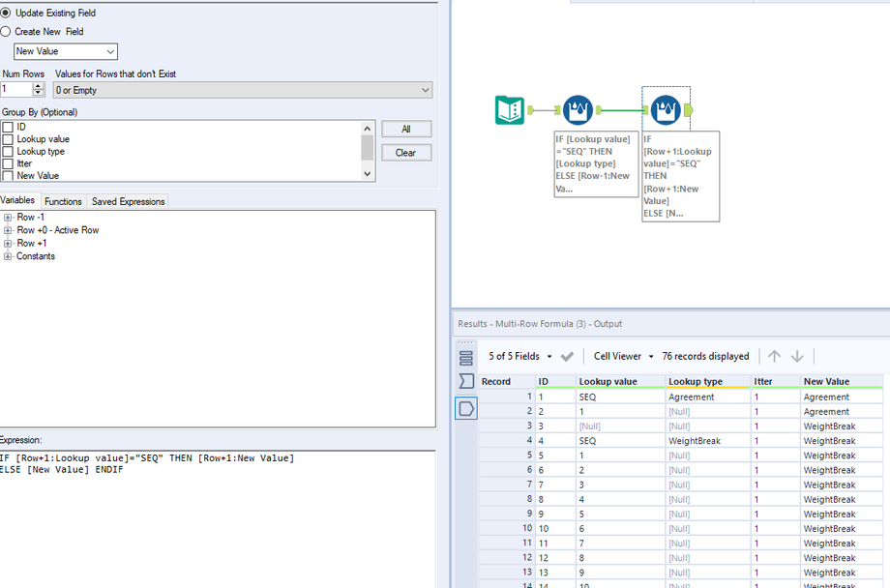Click the 76 records displayed label
Viewport: 890px width, 588px height.
pyautogui.click(x=705, y=357)
